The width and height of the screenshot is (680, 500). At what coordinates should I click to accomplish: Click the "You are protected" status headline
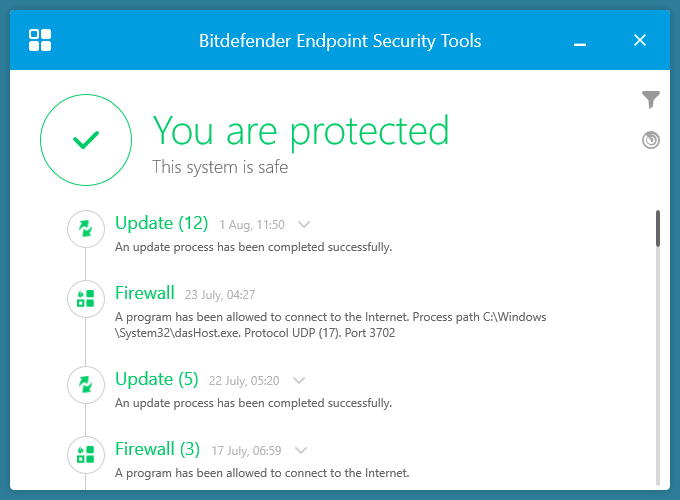click(300, 130)
